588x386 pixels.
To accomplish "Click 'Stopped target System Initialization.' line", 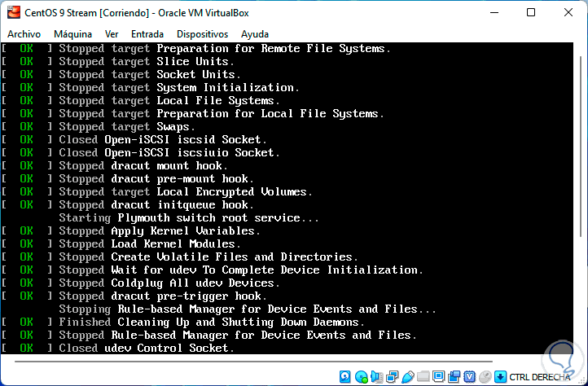I will (179, 87).
